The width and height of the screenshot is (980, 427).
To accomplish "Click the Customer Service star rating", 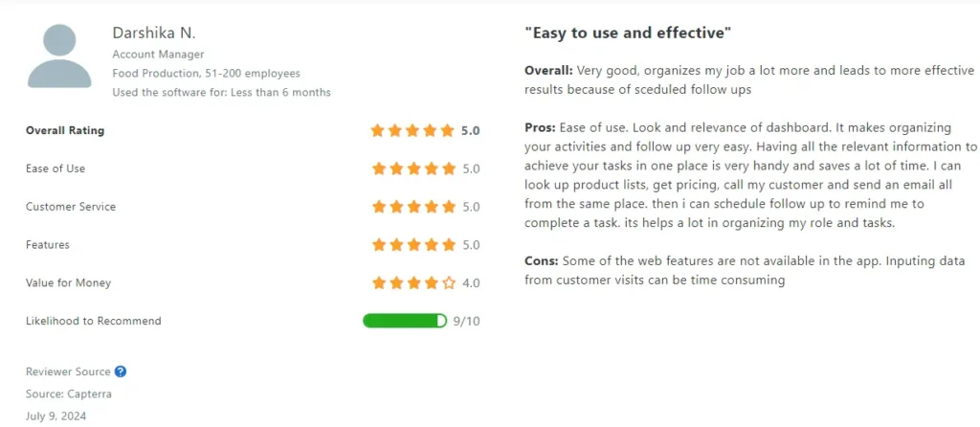I will point(412,207).
